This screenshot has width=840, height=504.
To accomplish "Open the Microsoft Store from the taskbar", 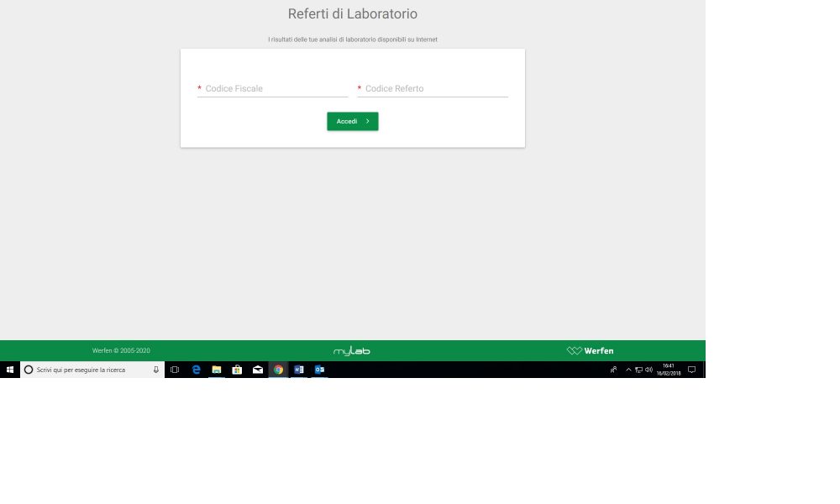I will 237,370.
